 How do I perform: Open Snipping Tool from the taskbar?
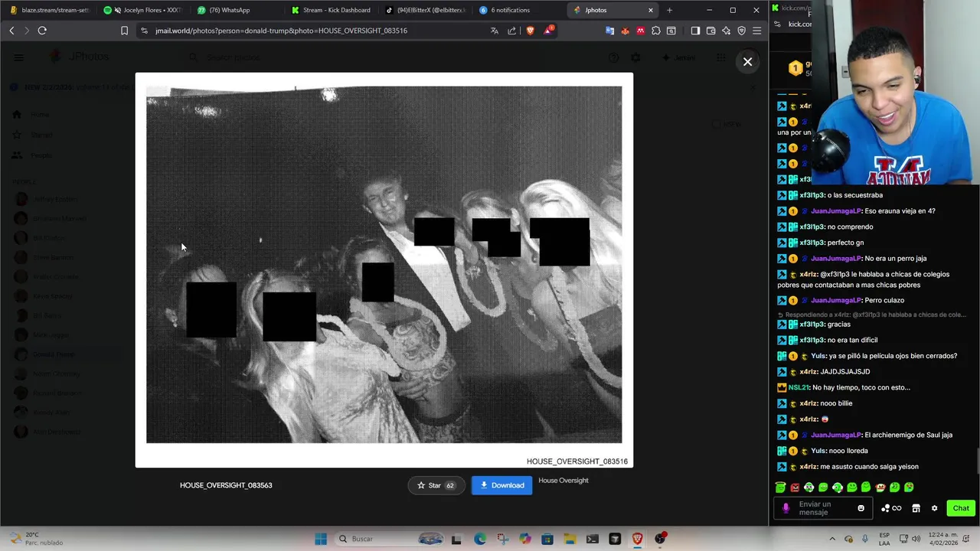(502, 539)
